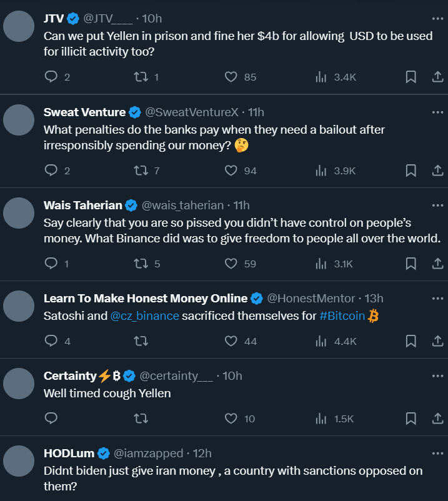This screenshot has width=448, height=501.
Task: Retweet Sweat Venture's bailout tweet
Action: (x=141, y=171)
